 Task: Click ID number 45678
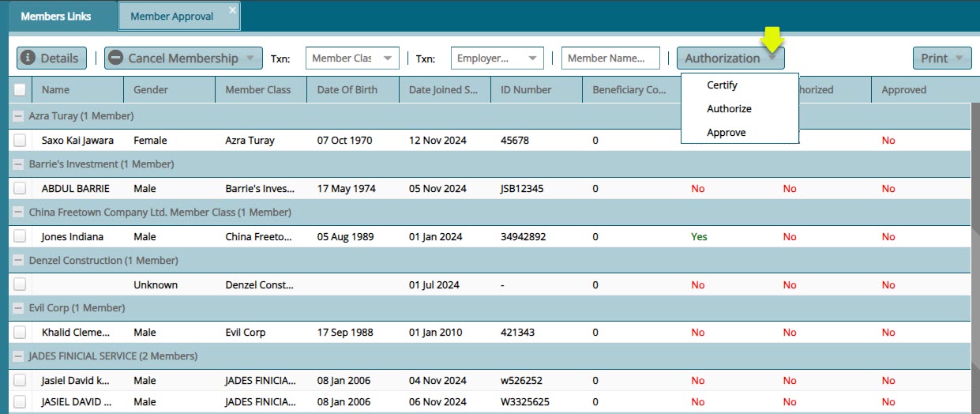click(x=515, y=140)
